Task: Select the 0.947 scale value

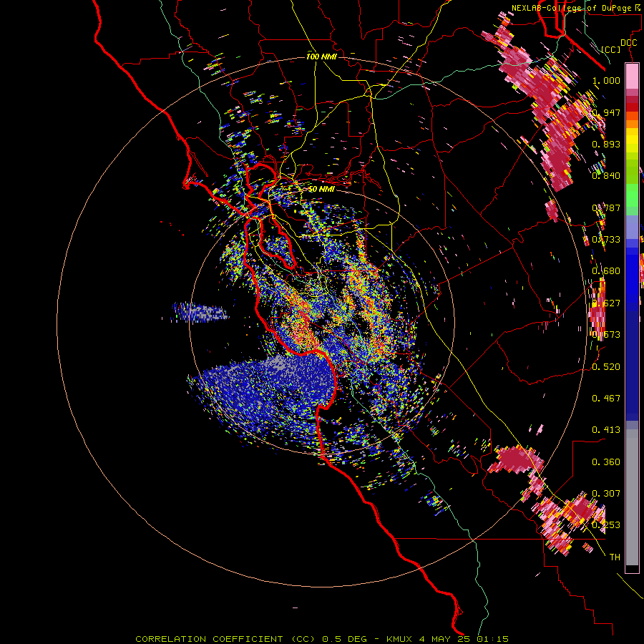Action: (606, 112)
